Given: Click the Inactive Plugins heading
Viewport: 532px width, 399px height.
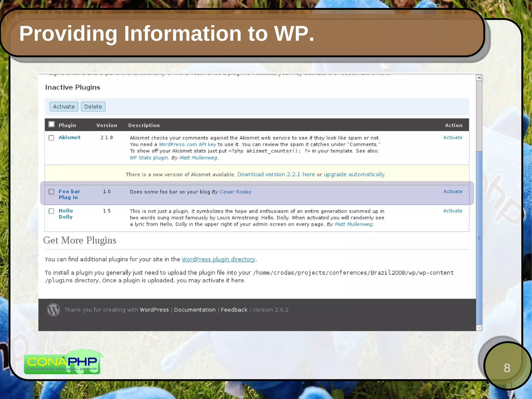Looking at the screenshot, I should coord(73,87).
